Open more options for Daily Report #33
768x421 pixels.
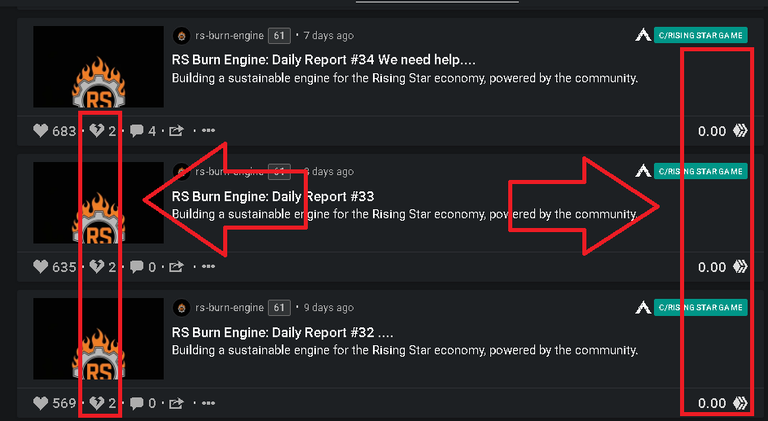(x=209, y=266)
